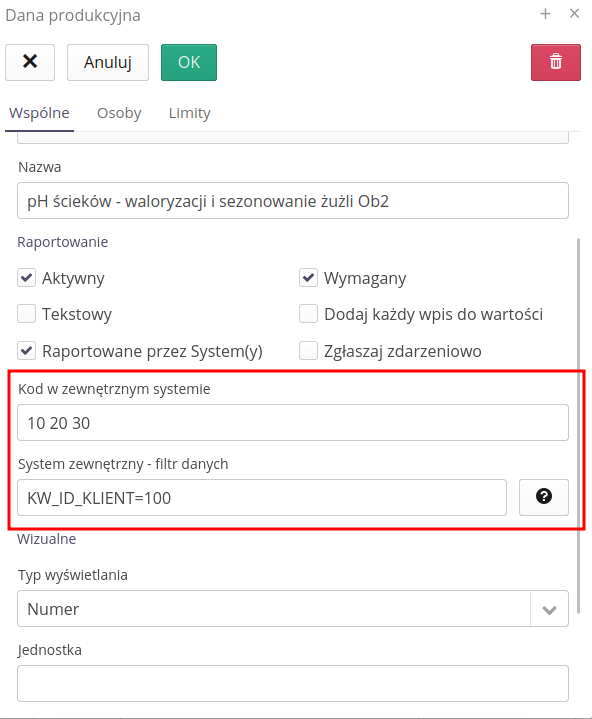Switch to the Osoby tab
592x719 pixels.
coord(119,113)
